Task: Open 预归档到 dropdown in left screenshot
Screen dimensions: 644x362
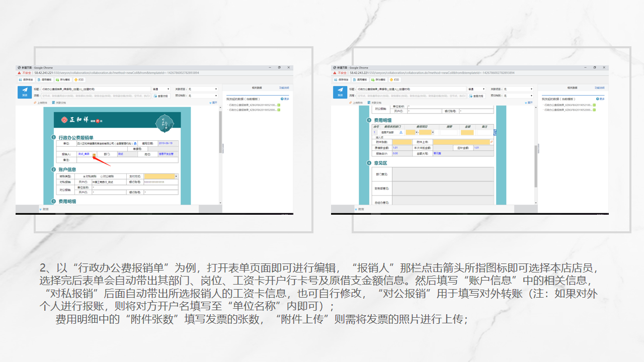Action: (203, 96)
